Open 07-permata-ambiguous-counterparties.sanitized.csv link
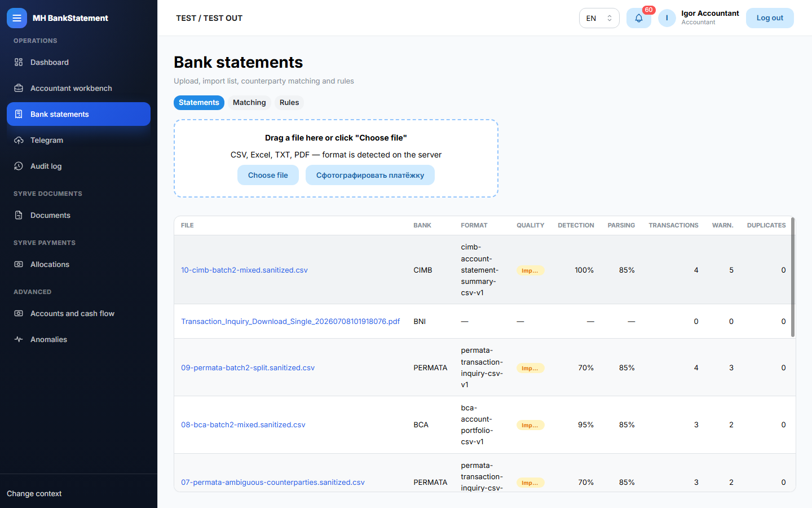812x508 pixels. [273, 482]
